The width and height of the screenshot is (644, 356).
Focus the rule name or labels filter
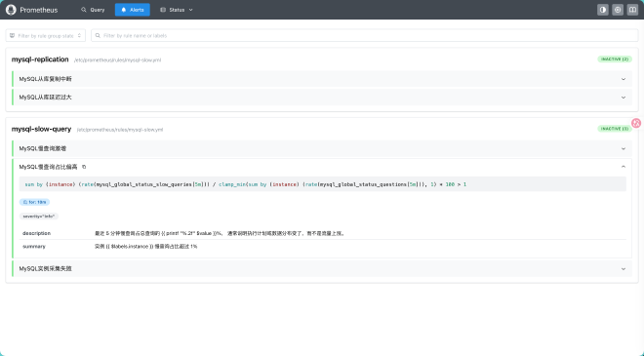[365, 36]
